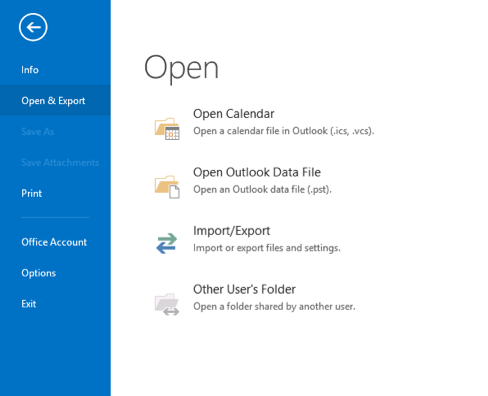This screenshot has height=396, width=488.
Task: Click the Open Calendar folder icon
Action: pyautogui.click(x=167, y=128)
